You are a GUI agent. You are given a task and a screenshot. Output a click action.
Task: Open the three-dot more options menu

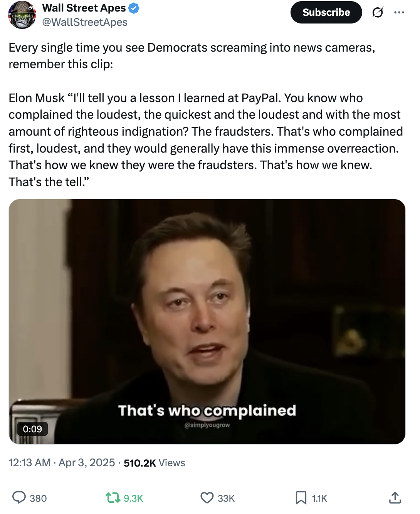pos(399,13)
